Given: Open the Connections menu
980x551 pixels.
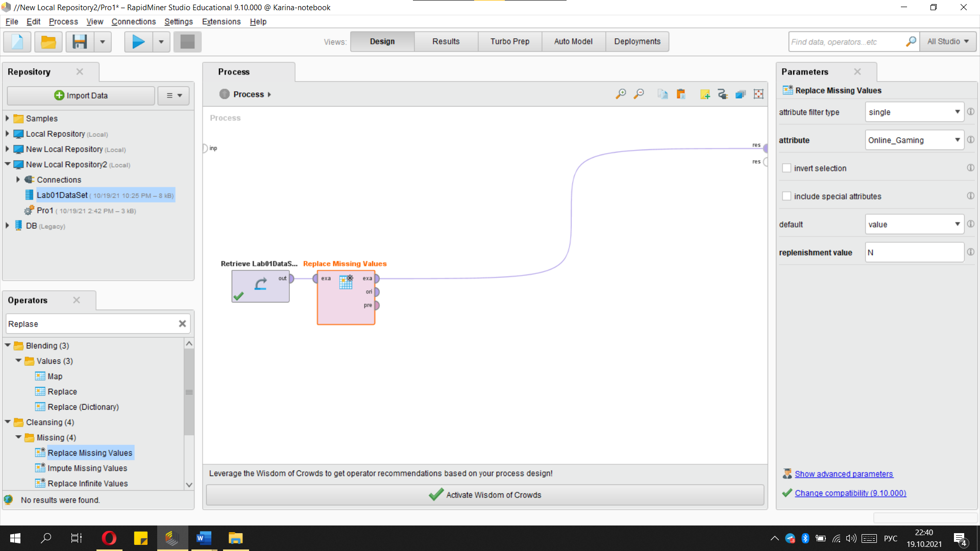Looking at the screenshot, I should (x=133, y=21).
